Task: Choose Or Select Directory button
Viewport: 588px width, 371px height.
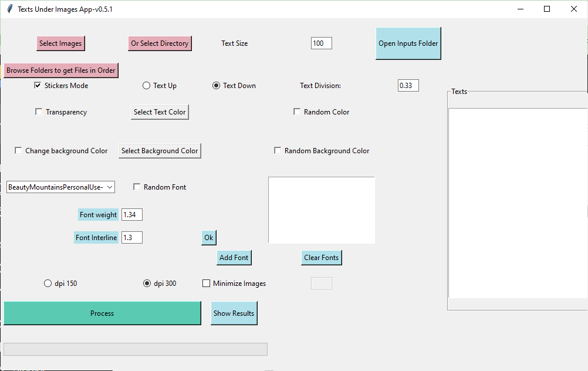Action: pyautogui.click(x=160, y=43)
